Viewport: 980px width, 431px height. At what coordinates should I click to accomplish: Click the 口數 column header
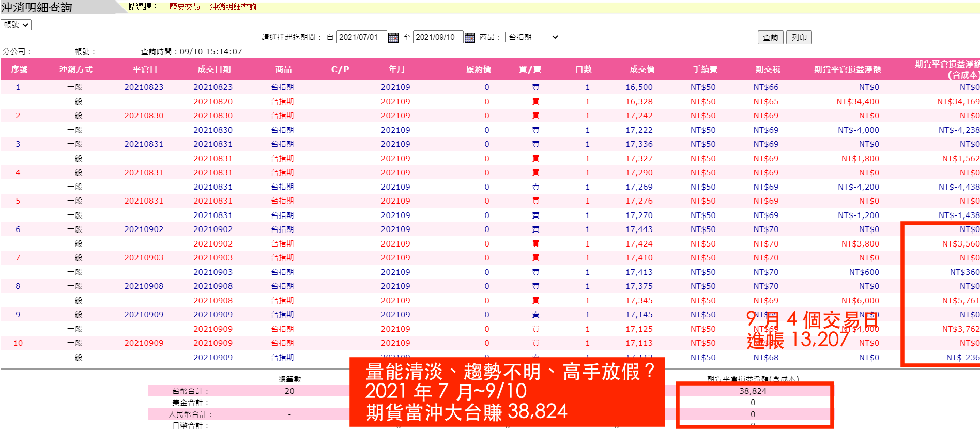pyautogui.click(x=584, y=69)
